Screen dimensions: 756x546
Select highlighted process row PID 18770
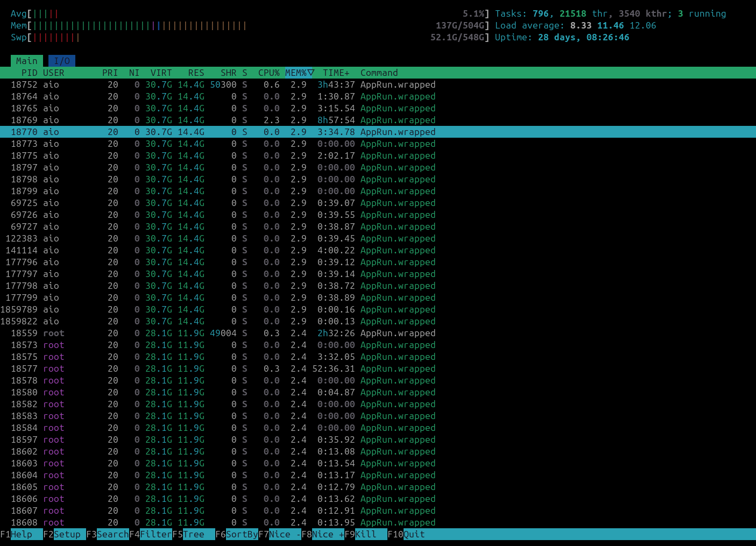(x=378, y=132)
